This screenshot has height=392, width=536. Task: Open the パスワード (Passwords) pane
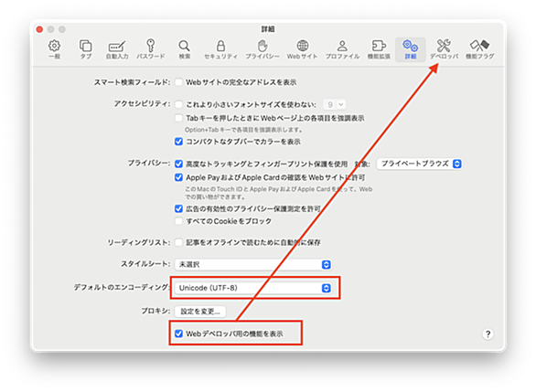pyautogui.click(x=150, y=49)
